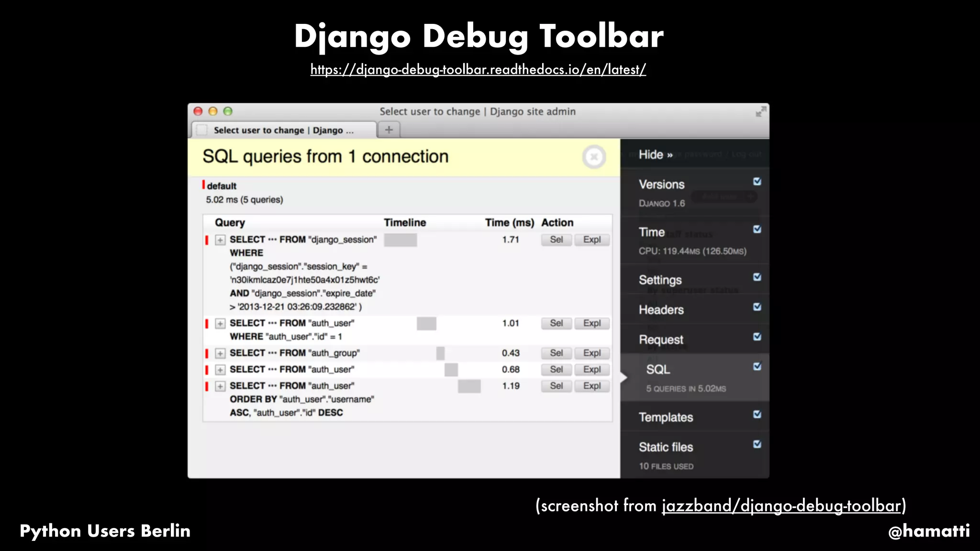Open the Templates panel

[x=666, y=417]
